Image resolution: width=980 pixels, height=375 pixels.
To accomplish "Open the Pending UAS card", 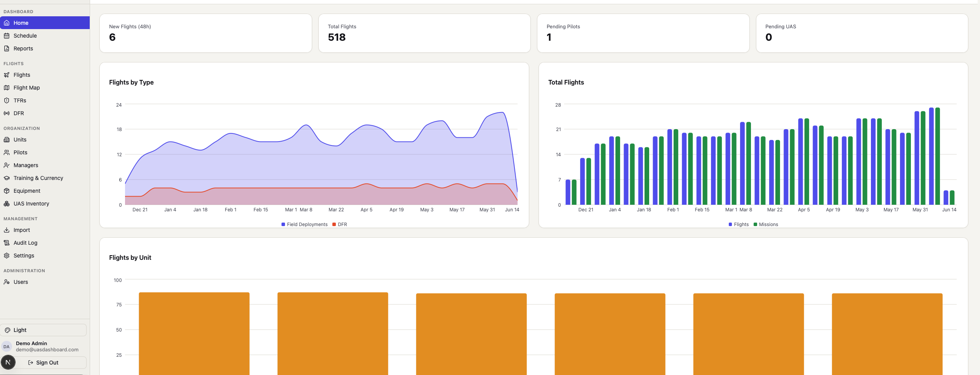I will pyautogui.click(x=862, y=33).
